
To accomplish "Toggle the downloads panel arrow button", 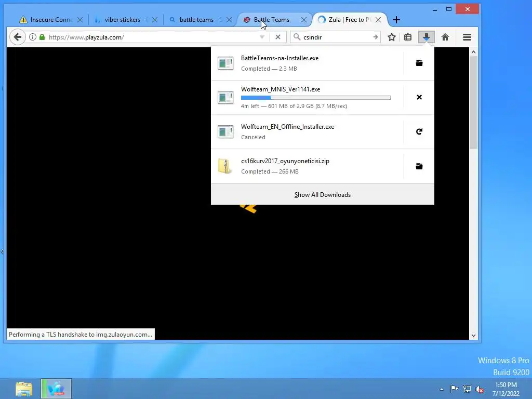I will coord(427,37).
